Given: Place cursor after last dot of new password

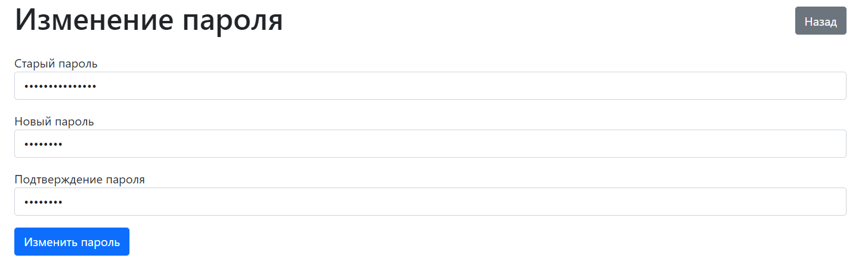Looking at the screenshot, I should (63, 145).
